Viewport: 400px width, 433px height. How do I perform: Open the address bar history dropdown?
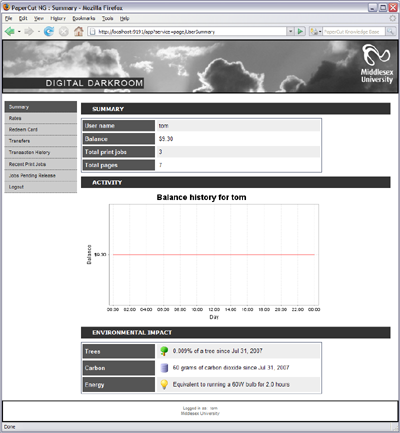(x=290, y=31)
